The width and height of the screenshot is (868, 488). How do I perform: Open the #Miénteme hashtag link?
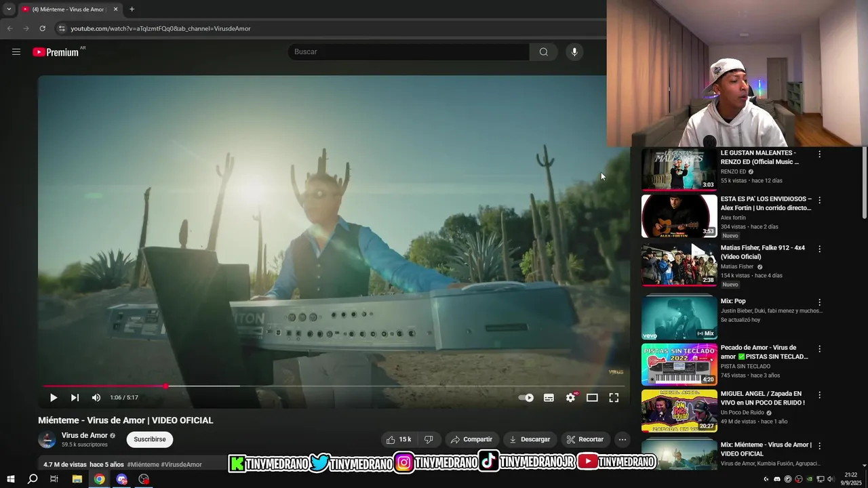tap(143, 464)
